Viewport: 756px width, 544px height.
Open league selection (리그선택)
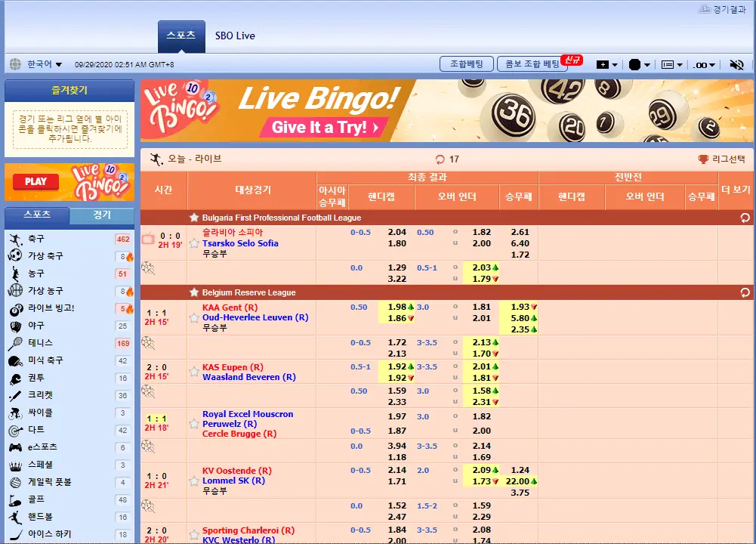(722, 159)
